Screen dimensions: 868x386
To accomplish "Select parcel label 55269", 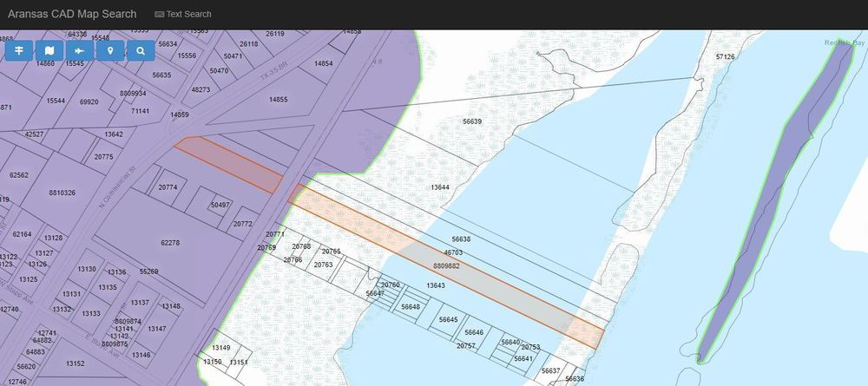I will pos(148,272).
